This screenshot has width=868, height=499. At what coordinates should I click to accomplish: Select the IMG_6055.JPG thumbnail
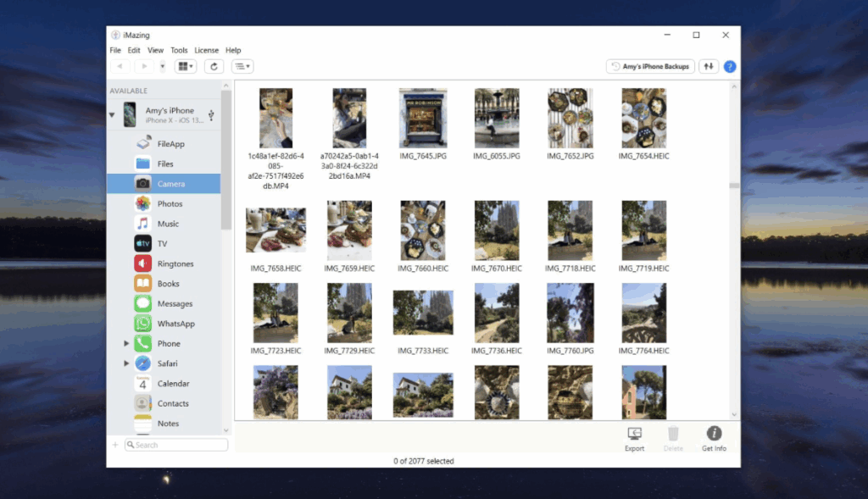497,118
